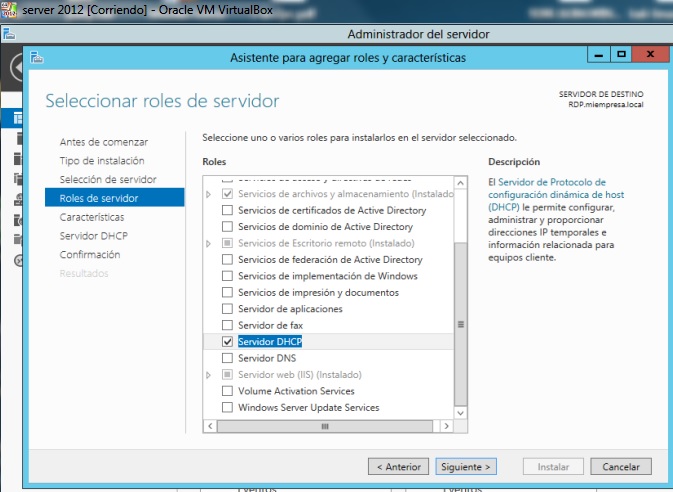
Task: Go to the Características step
Action: pyautogui.click(x=92, y=217)
